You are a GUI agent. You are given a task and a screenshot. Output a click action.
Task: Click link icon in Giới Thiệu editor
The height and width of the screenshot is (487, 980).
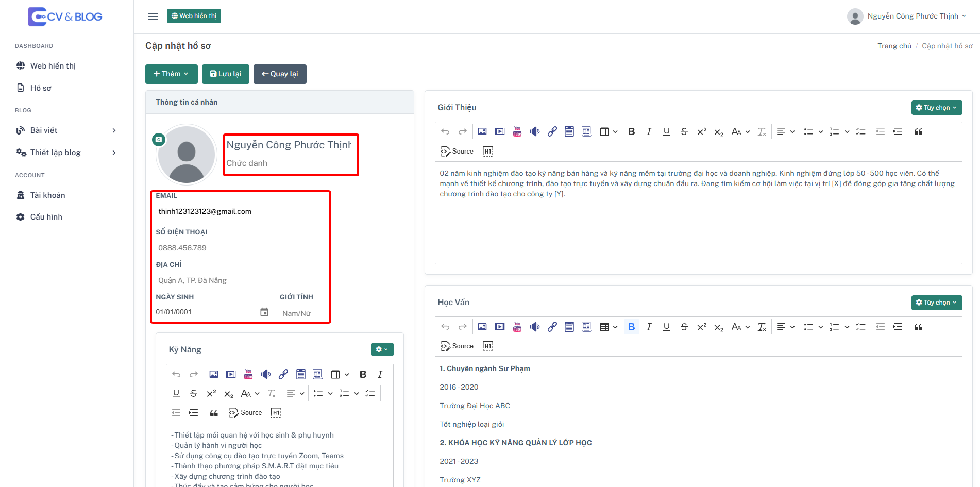552,131
